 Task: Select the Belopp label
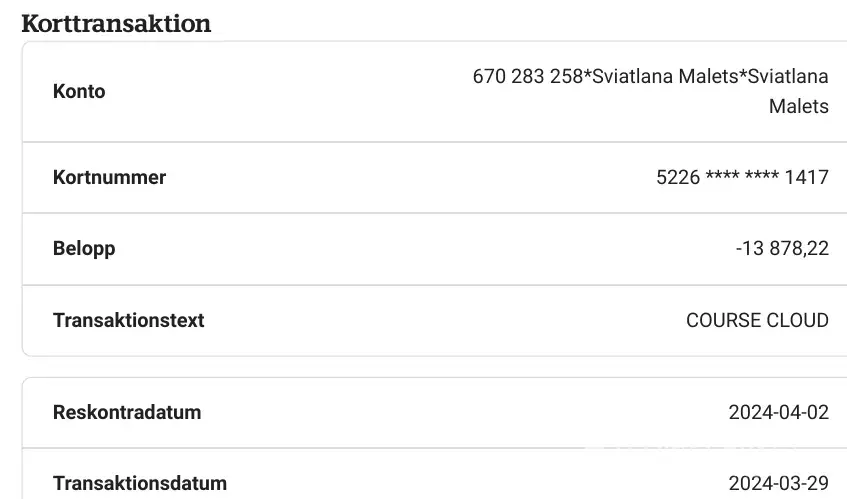[84, 248]
